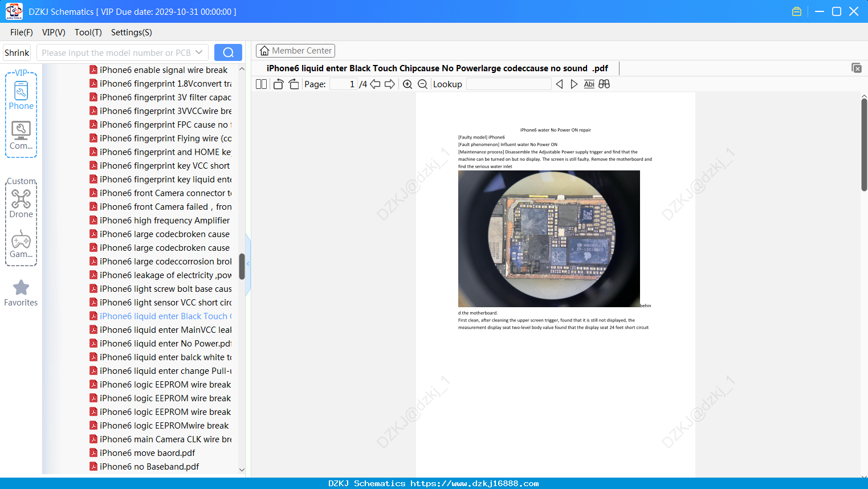Find next Lookup match
868x489 pixels.
pyautogui.click(x=574, y=84)
